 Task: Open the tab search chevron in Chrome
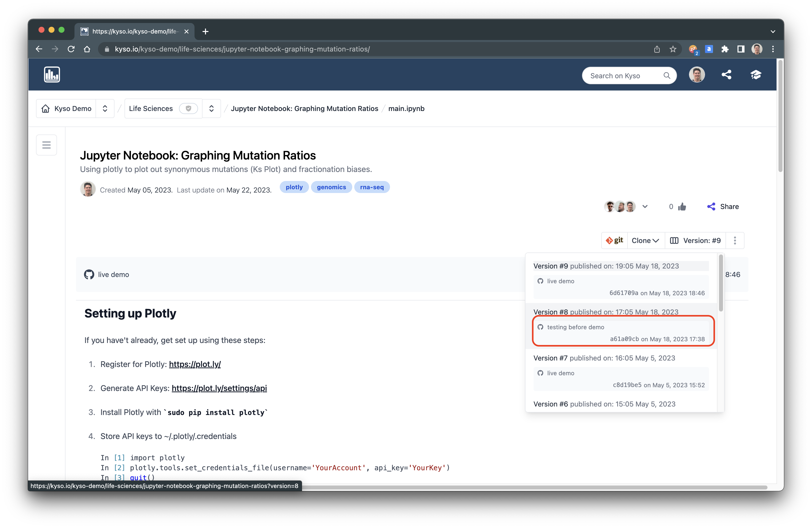773,31
